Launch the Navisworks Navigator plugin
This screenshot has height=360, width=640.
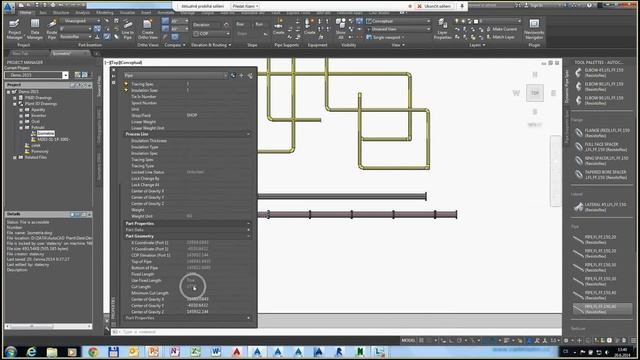click(x=534, y=29)
